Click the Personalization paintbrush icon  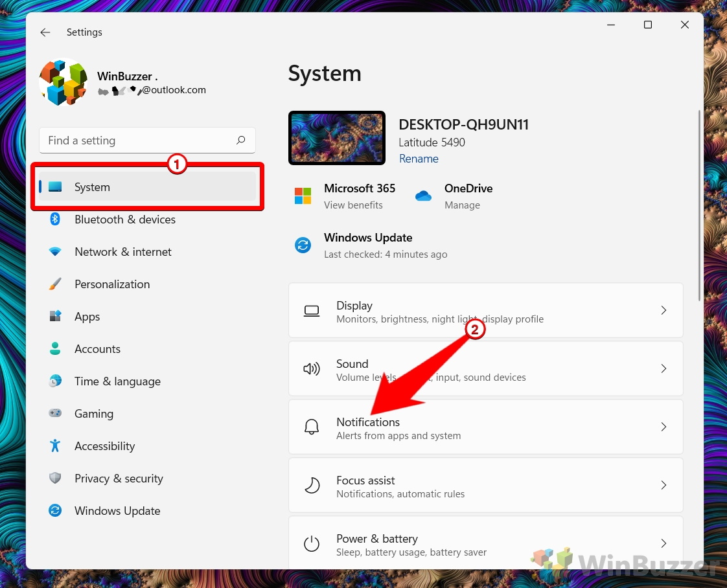(x=55, y=284)
